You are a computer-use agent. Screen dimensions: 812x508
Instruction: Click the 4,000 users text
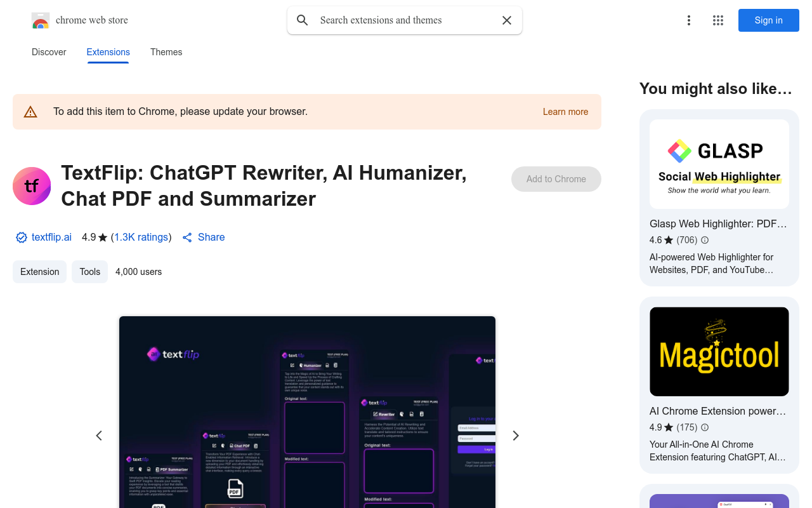[138, 272]
